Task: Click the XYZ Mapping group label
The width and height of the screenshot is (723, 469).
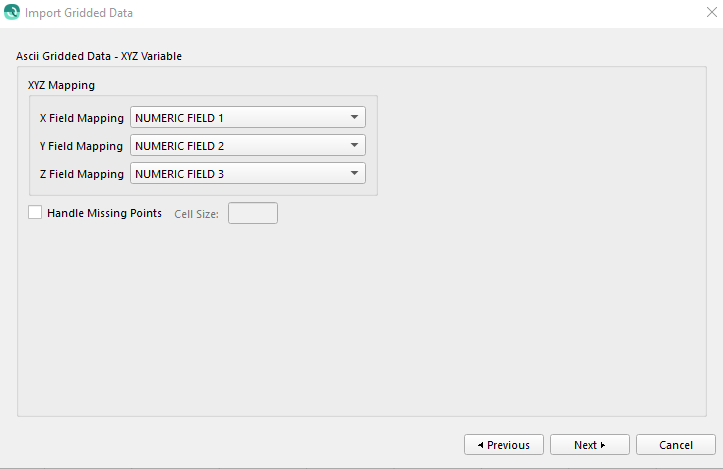Action: point(61,85)
